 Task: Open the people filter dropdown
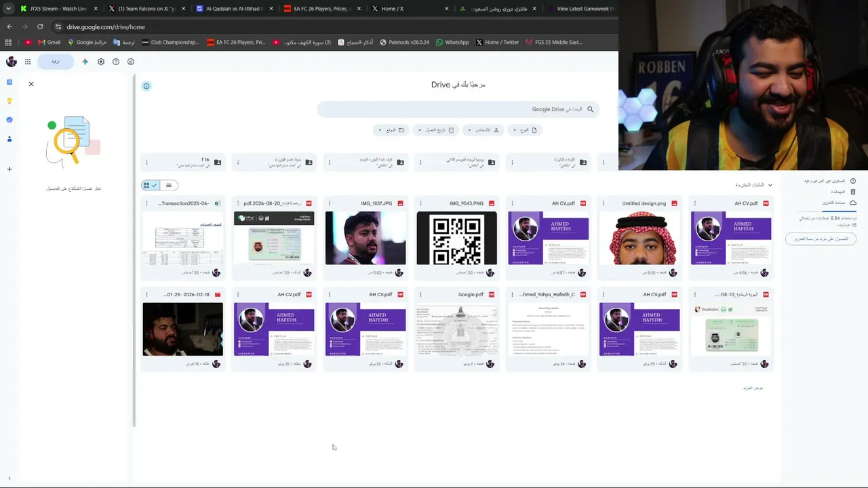pyautogui.click(x=483, y=130)
